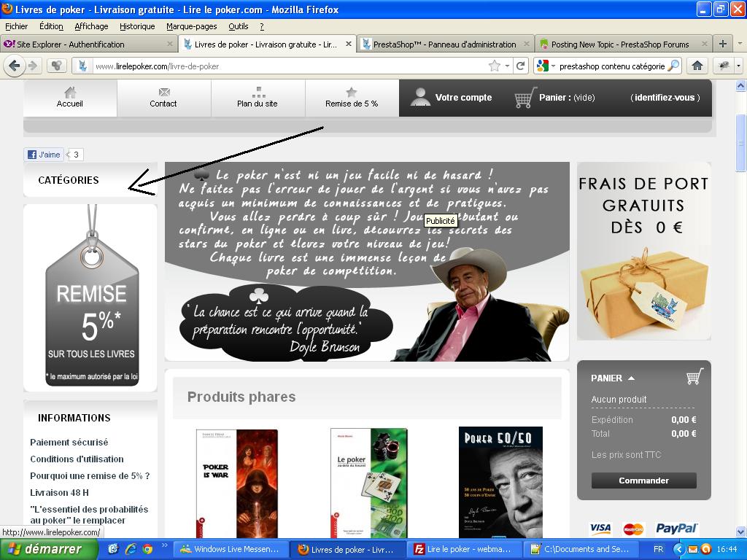Open the Marque-pages menu

click(x=192, y=26)
